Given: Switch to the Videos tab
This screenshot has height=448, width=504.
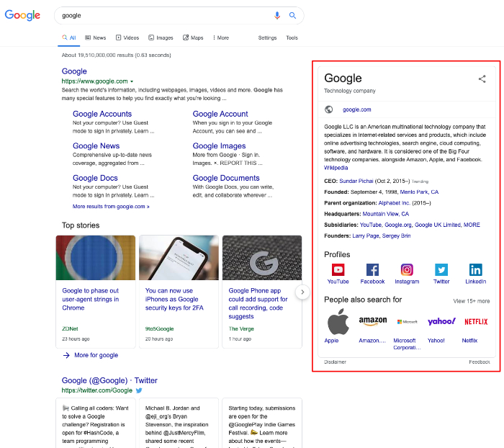Looking at the screenshot, I should pos(127,37).
